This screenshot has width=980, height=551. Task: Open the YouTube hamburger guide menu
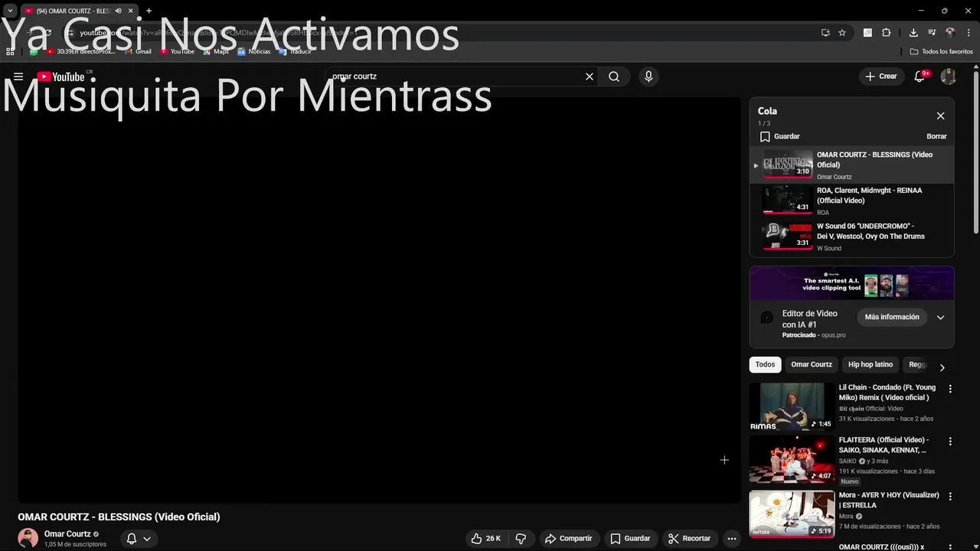[x=18, y=77]
